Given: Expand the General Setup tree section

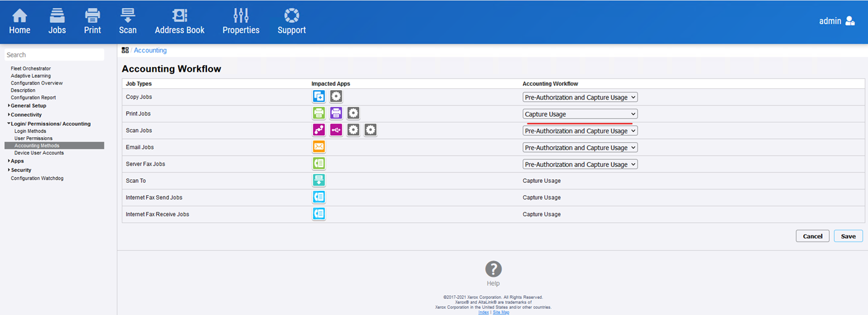Looking at the screenshot, I should tap(28, 106).
